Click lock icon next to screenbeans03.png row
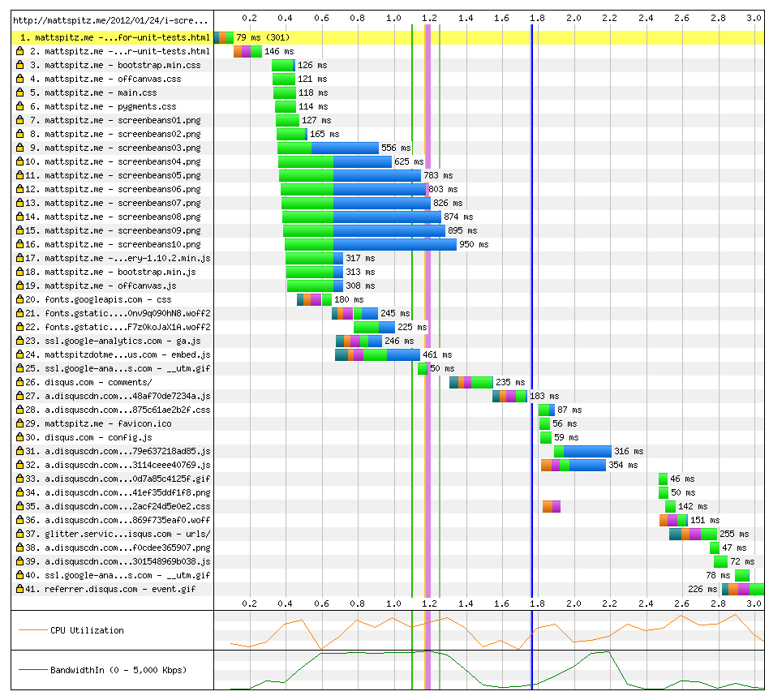This screenshot has height=700, width=769. (22, 148)
